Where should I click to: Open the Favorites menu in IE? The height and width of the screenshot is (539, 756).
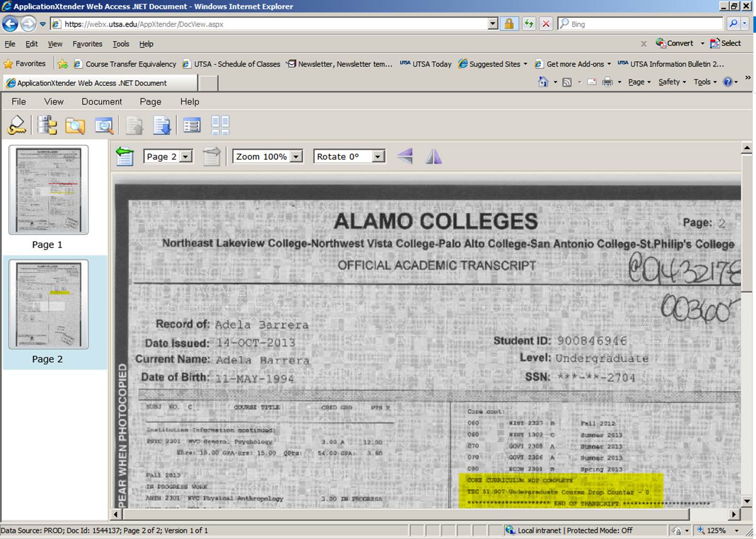point(87,44)
